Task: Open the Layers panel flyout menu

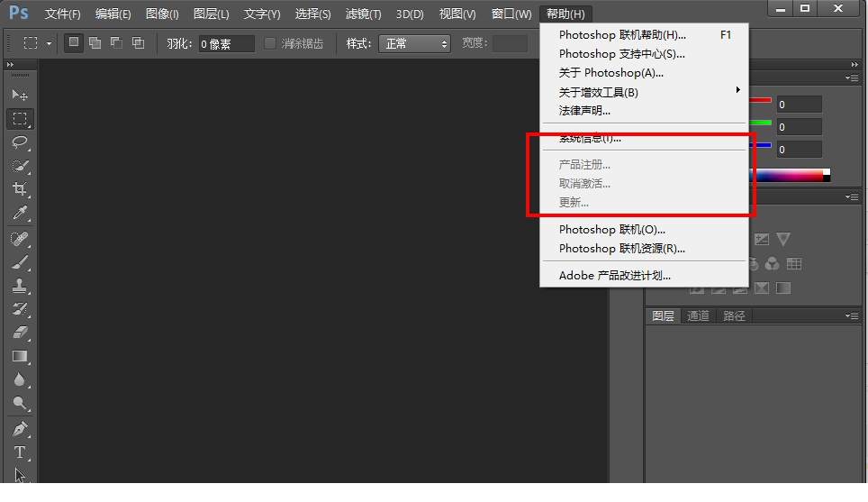Action: [852, 315]
